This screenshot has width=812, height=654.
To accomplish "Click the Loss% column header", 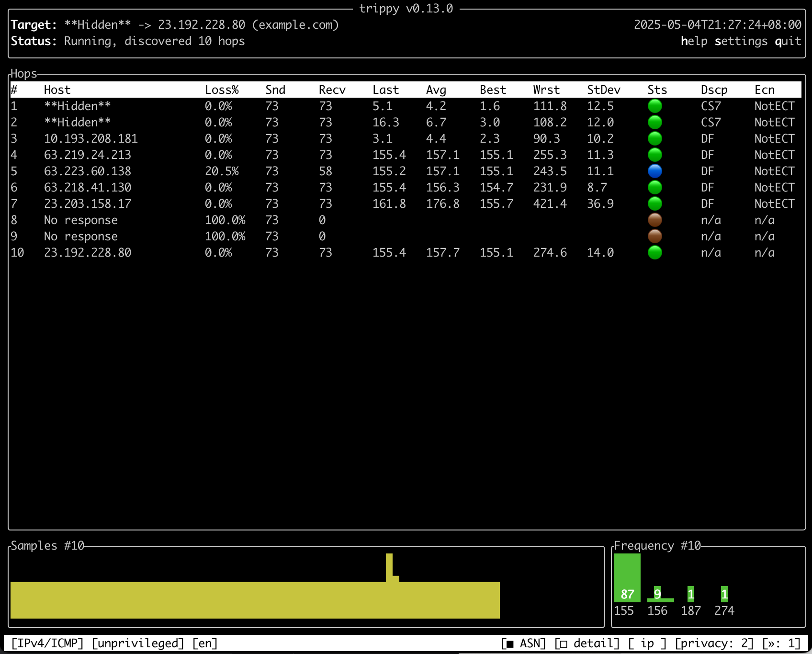I will click(x=222, y=90).
